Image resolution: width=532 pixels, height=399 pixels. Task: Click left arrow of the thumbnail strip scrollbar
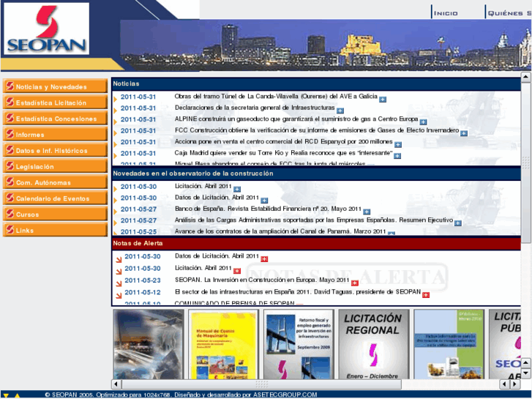[x=116, y=384]
